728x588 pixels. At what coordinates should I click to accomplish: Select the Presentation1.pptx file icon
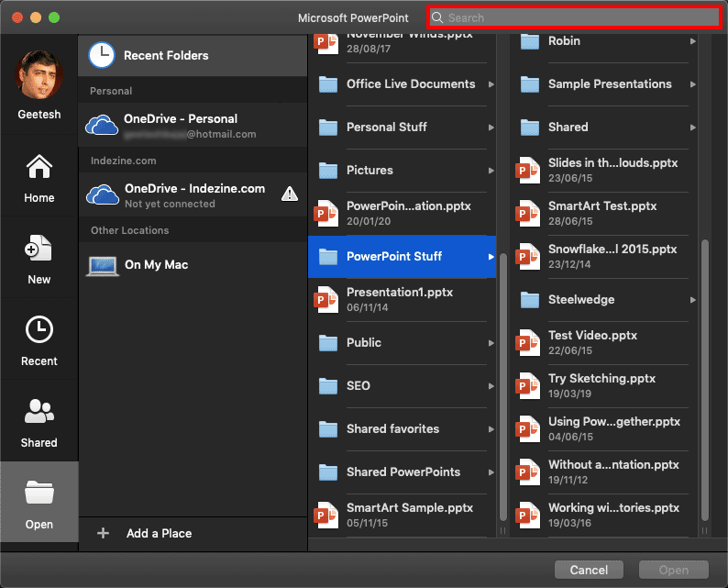[x=326, y=300]
